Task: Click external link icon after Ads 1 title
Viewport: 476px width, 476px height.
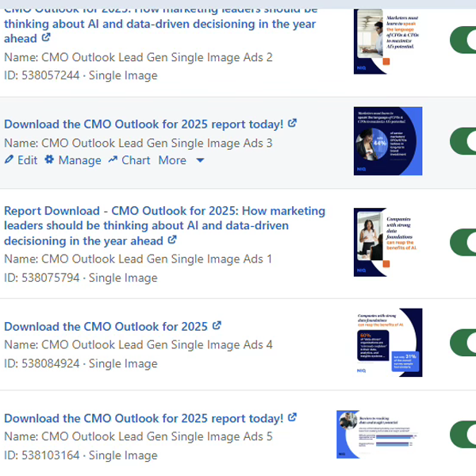Action: click(x=172, y=240)
